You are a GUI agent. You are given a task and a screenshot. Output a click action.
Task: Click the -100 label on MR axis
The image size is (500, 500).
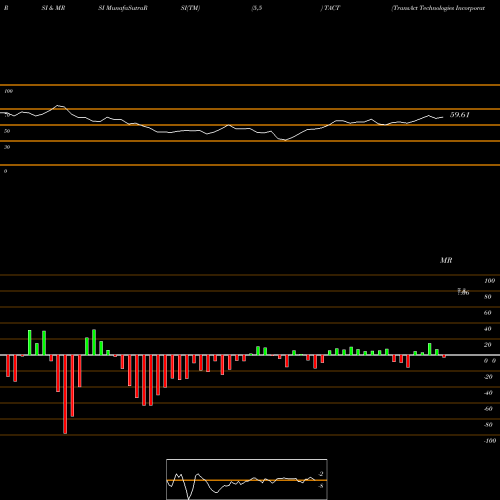point(490,441)
